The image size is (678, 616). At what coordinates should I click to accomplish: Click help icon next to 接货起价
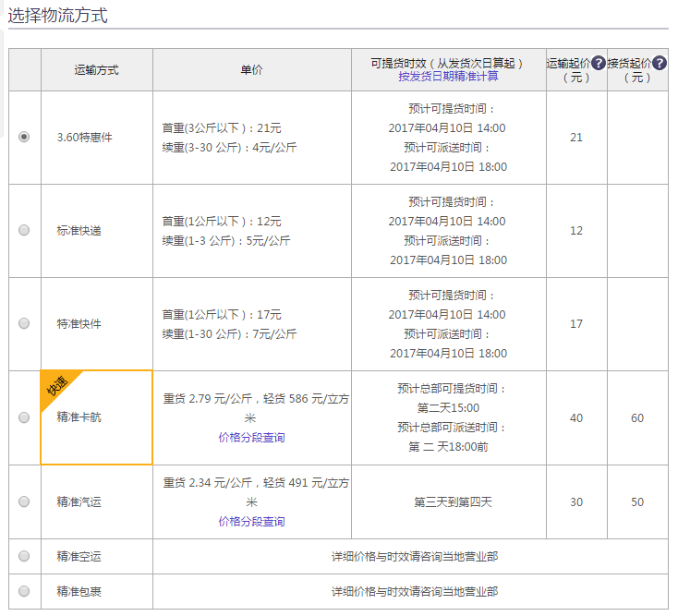[659, 63]
